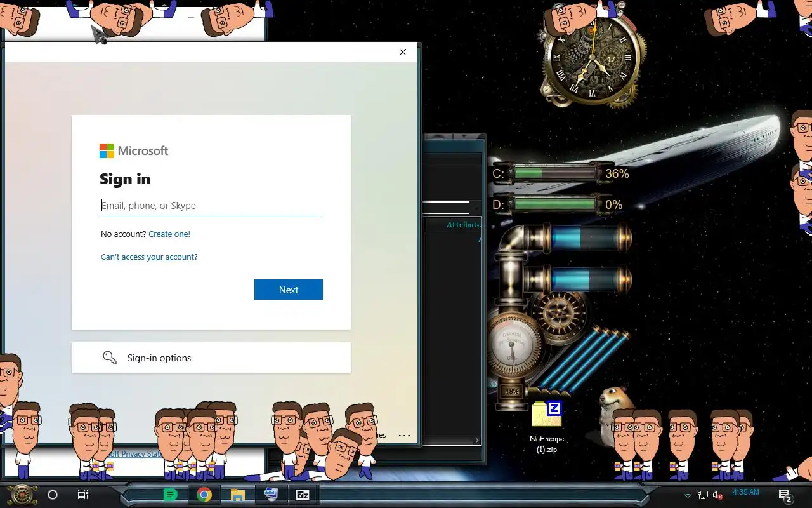
Task: Switch to 7-Zip on taskbar
Action: coord(303,495)
